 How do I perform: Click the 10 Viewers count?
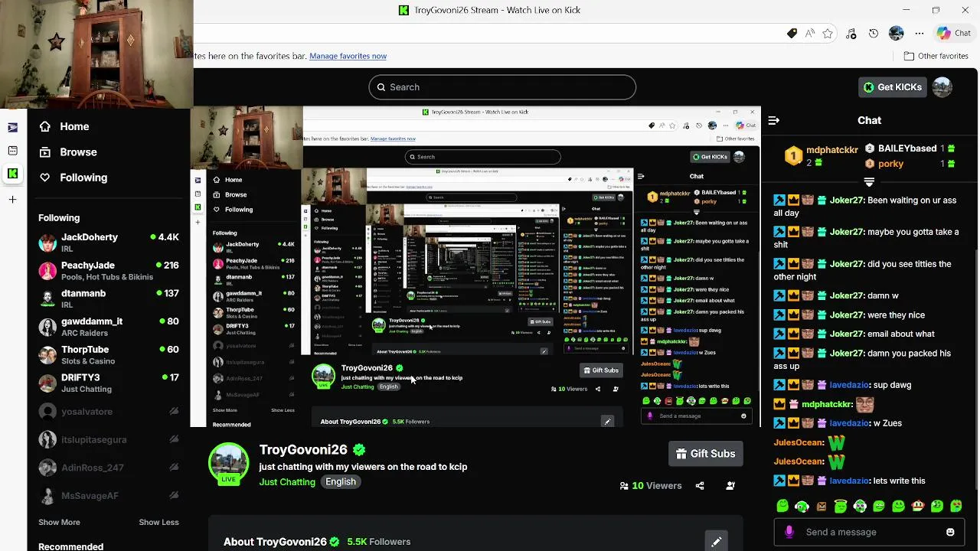click(650, 486)
